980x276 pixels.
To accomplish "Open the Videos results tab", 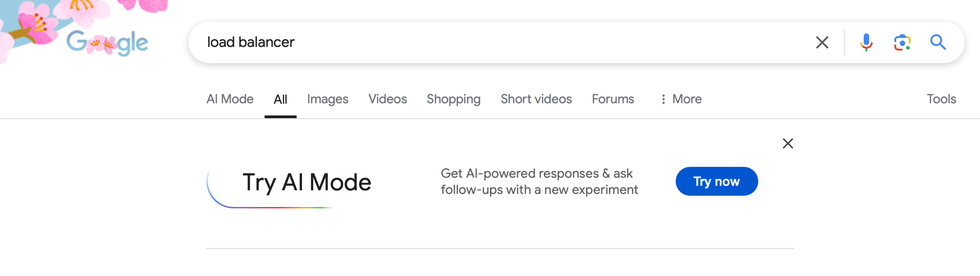I will click(387, 99).
